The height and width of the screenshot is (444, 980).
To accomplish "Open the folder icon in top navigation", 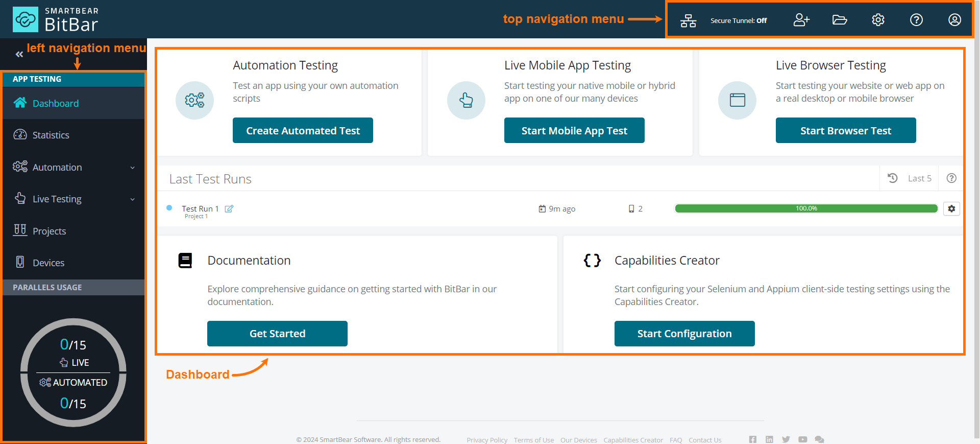I will [840, 20].
